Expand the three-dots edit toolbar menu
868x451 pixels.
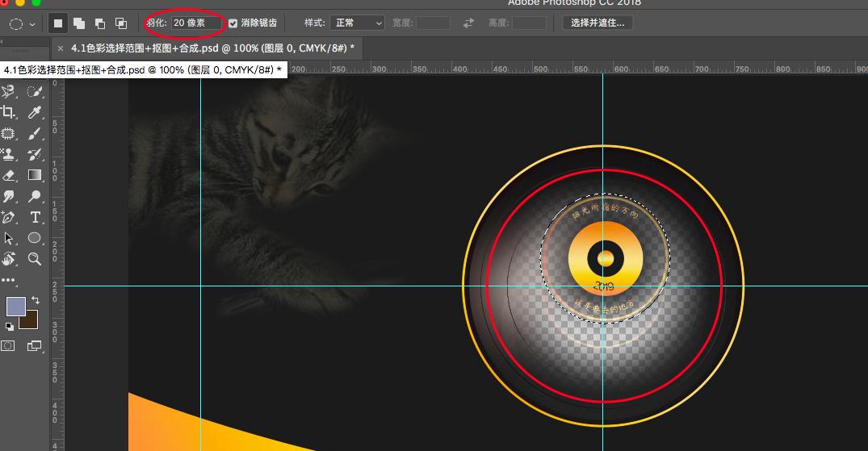(x=9, y=280)
